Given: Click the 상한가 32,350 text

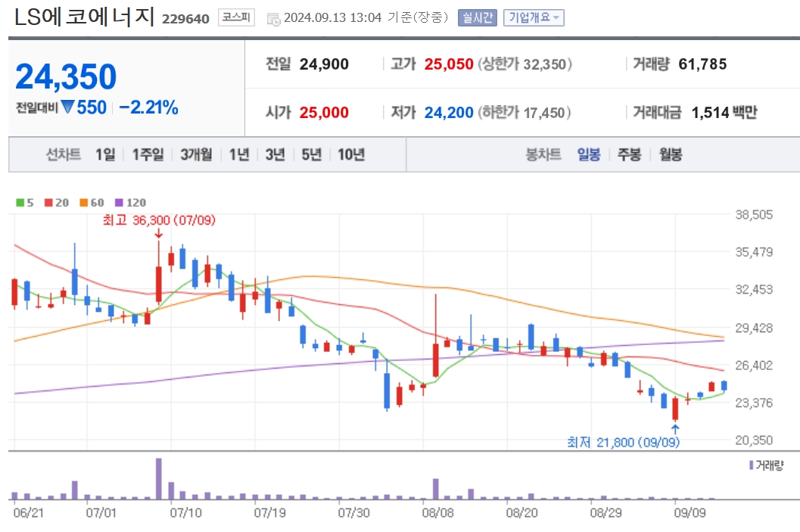Looking at the screenshot, I should pos(525,64).
